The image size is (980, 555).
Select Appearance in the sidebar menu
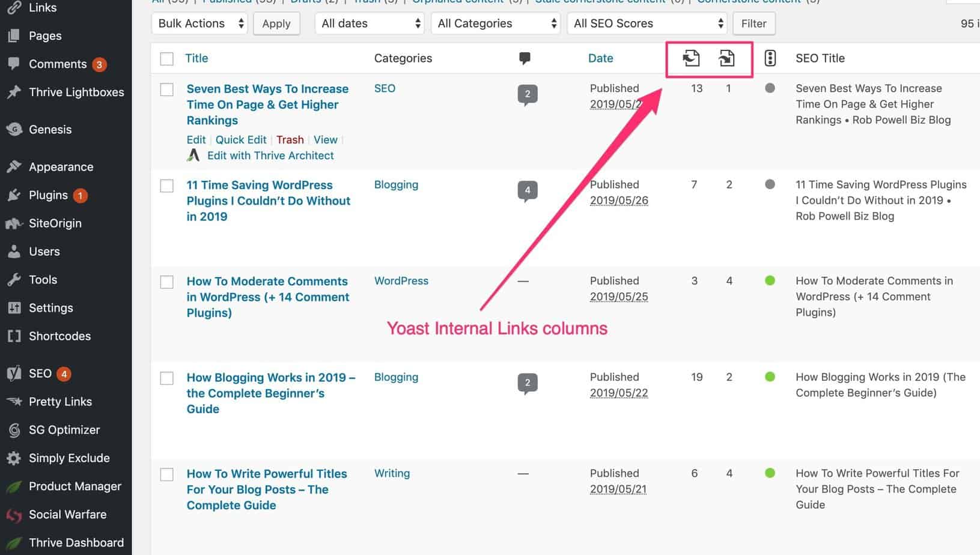pyautogui.click(x=61, y=166)
